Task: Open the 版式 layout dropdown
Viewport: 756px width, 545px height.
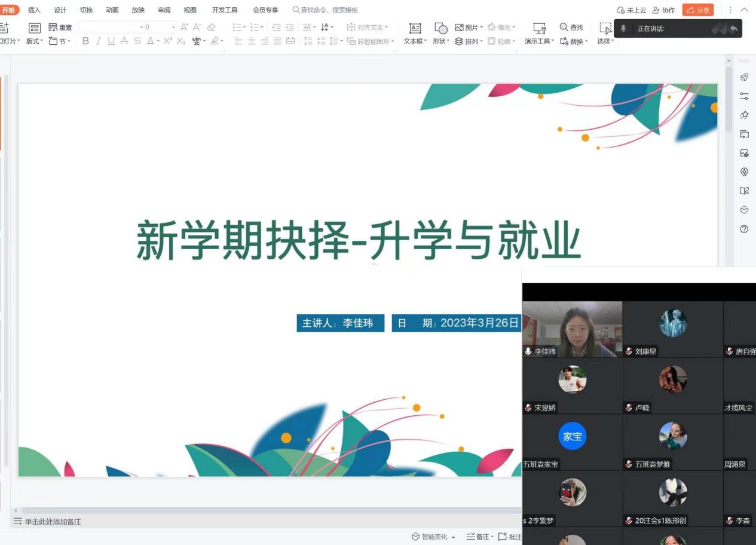Action: [34, 41]
